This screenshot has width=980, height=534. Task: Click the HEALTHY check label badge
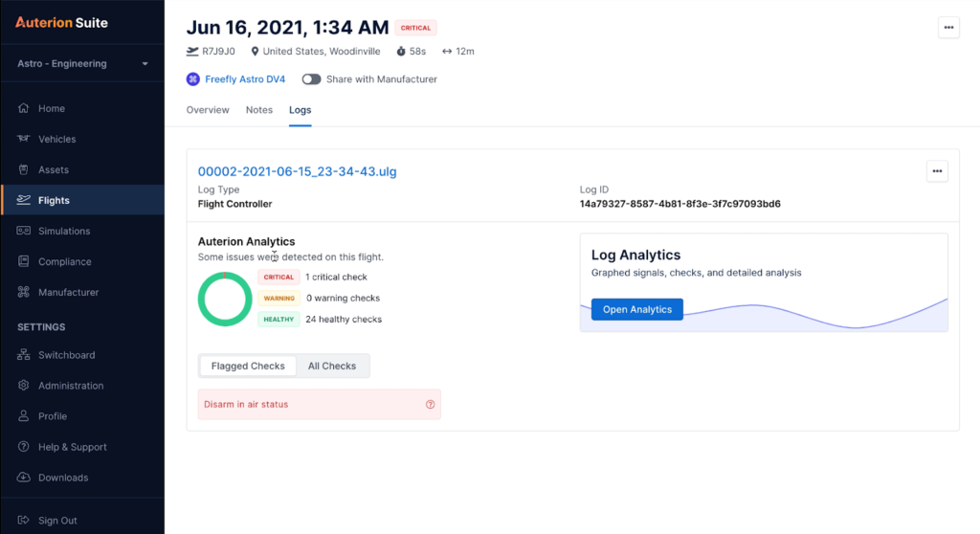click(278, 320)
